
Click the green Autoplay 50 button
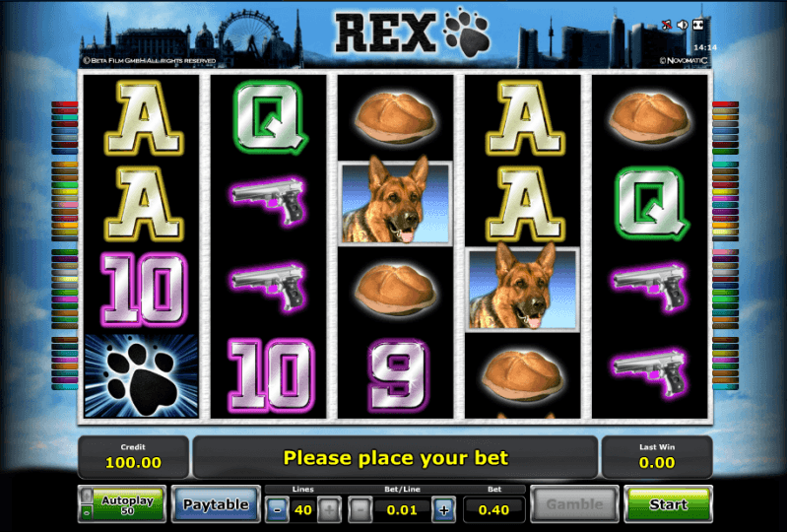[128, 503]
